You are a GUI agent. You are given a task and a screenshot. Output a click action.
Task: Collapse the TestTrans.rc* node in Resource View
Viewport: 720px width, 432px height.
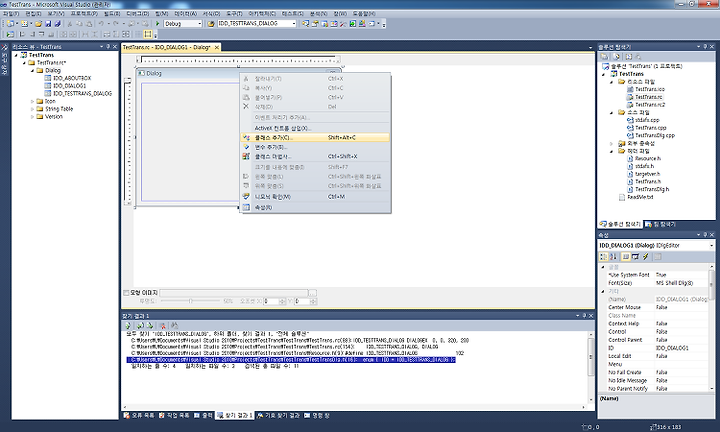24,62
